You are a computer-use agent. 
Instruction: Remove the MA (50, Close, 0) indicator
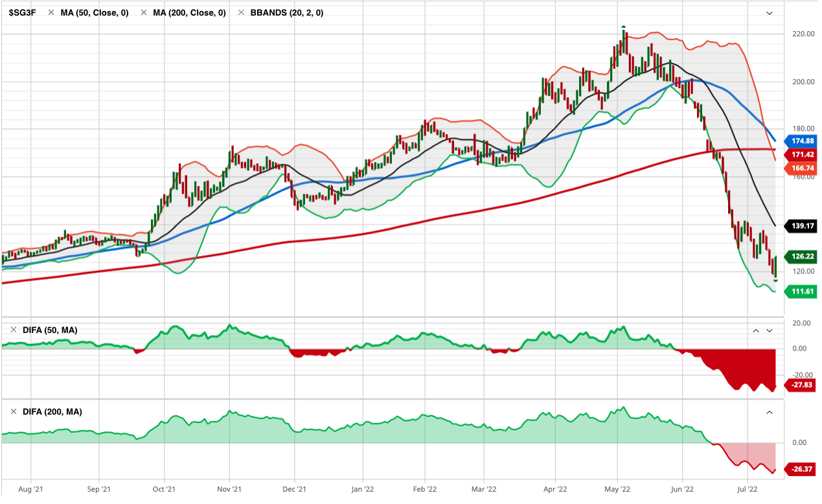pyautogui.click(x=51, y=13)
